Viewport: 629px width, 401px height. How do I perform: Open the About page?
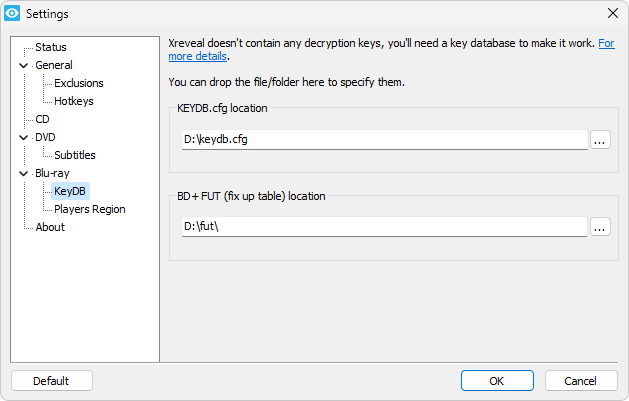coord(50,227)
